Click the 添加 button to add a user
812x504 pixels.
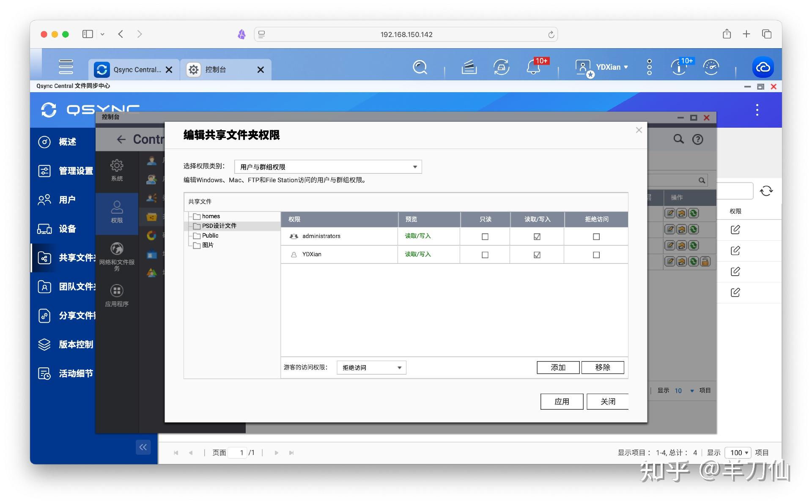pyautogui.click(x=558, y=367)
